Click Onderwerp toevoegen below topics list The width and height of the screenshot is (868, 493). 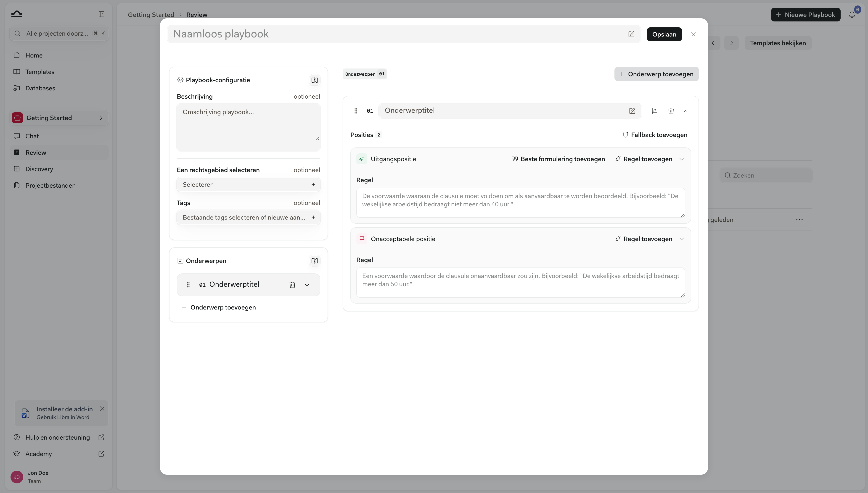(x=219, y=307)
